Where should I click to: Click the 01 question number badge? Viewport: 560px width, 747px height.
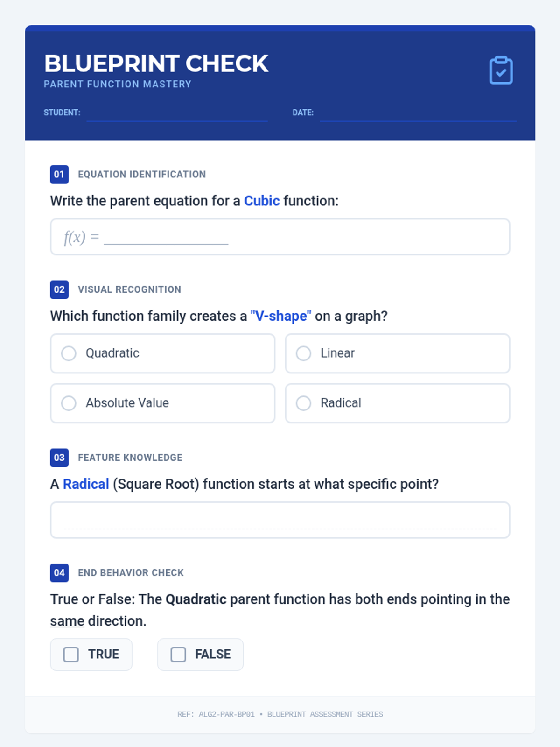tap(59, 175)
